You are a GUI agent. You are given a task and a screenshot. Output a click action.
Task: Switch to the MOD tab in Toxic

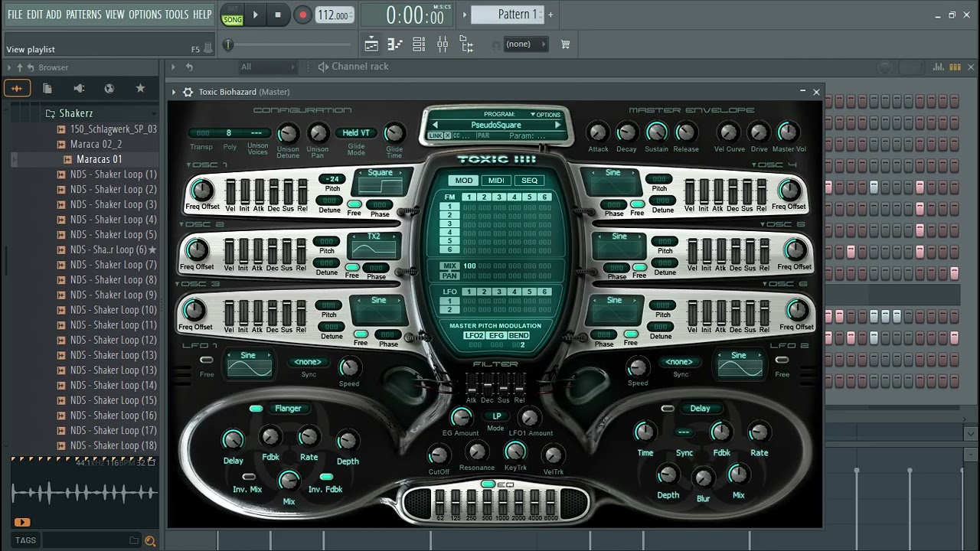(x=464, y=181)
